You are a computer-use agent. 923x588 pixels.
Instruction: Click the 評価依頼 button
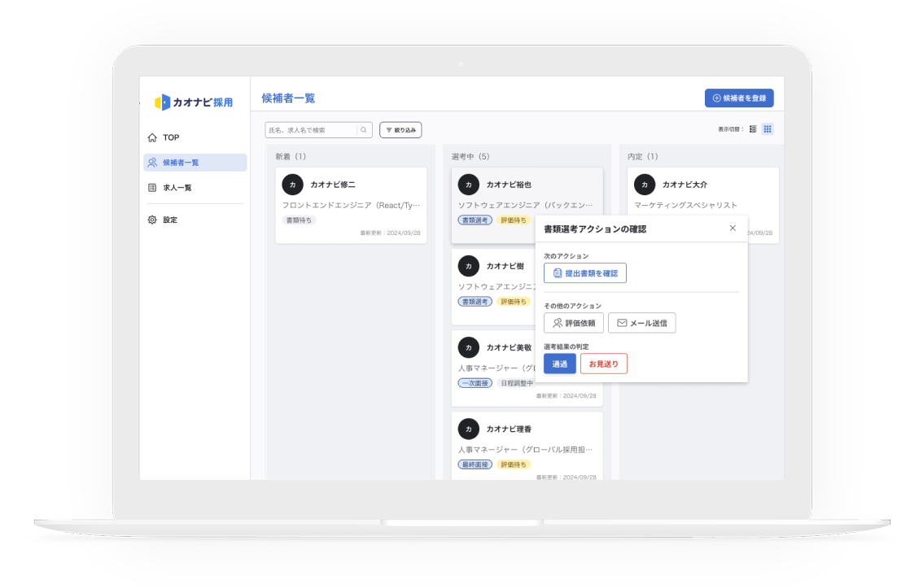[573, 323]
